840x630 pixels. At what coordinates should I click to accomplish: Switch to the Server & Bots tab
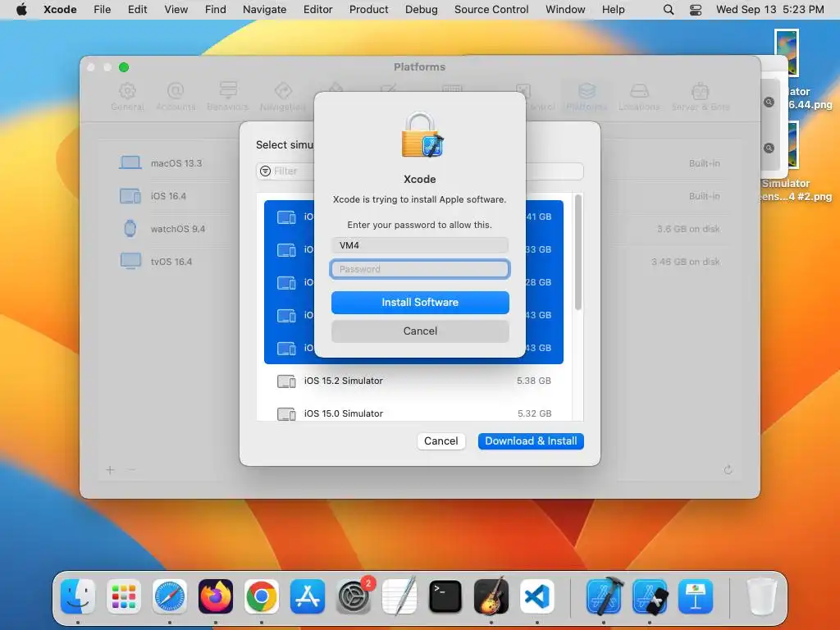pyautogui.click(x=701, y=97)
